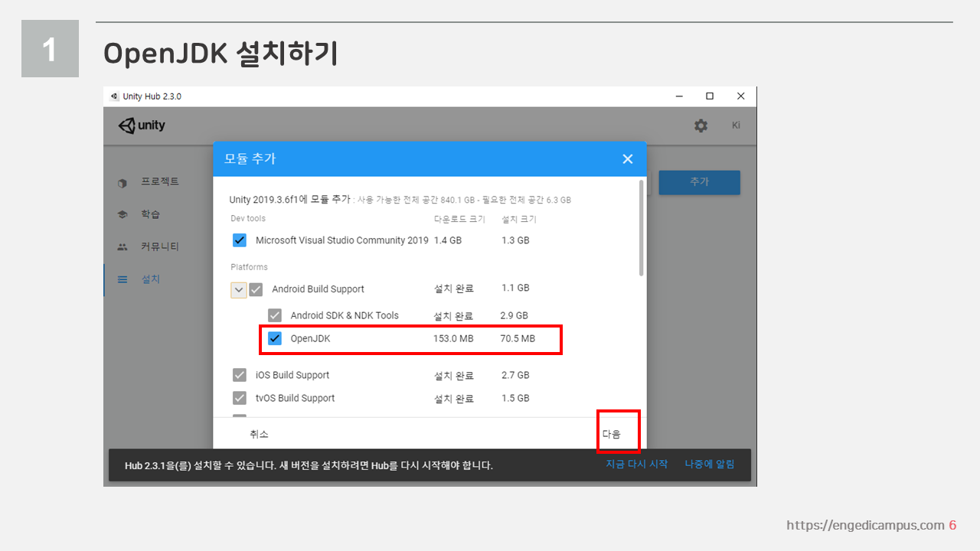Click the OpenJDK label text
This screenshot has height=551, width=980.
pos(310,338)
